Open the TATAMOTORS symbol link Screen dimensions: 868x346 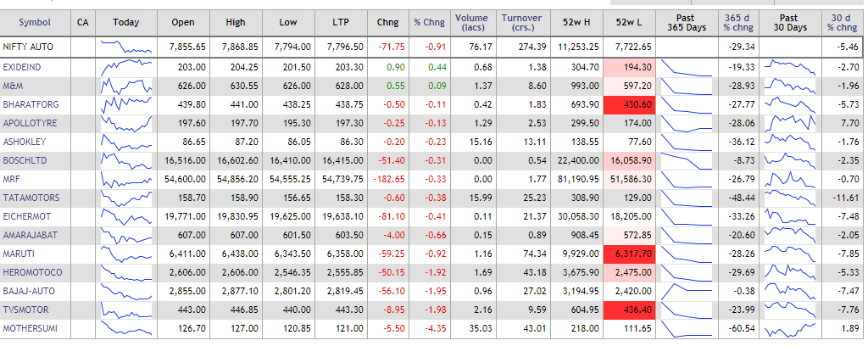coord(27,197)
